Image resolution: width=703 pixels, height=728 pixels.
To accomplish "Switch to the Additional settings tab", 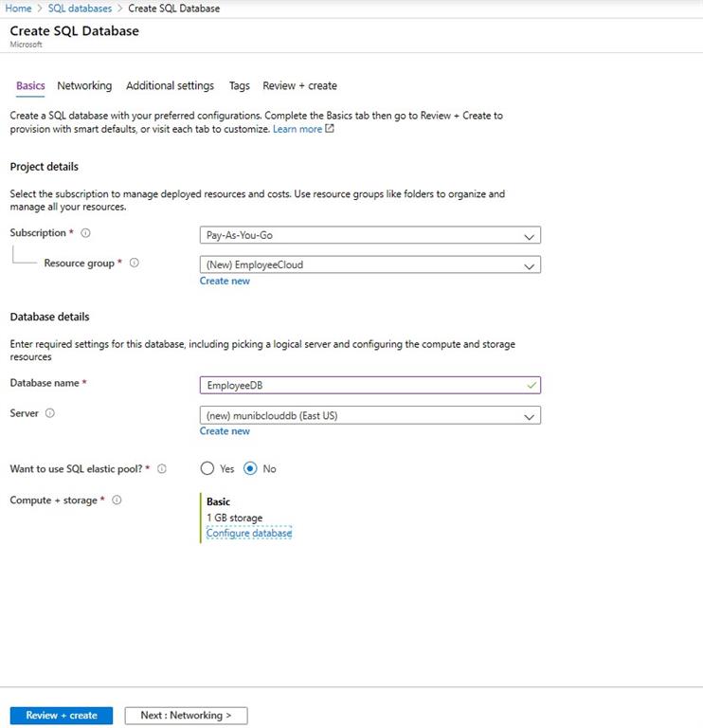I will pos(170,86).
